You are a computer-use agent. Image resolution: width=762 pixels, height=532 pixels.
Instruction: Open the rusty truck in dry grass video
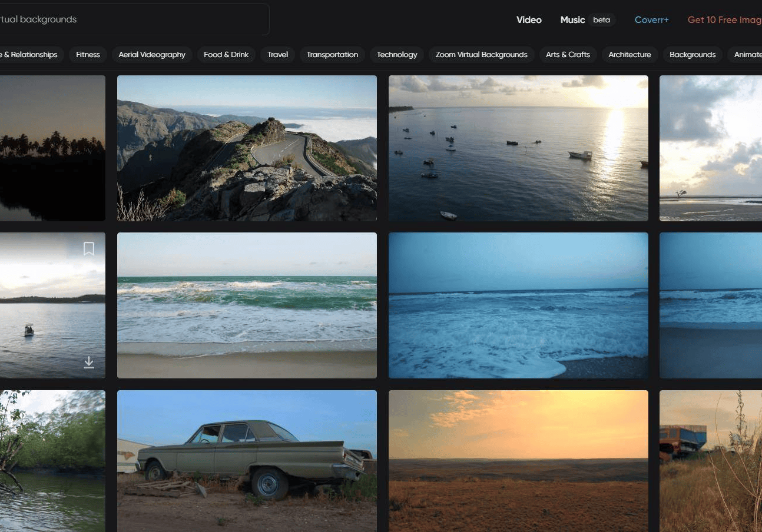coord(711,461)
